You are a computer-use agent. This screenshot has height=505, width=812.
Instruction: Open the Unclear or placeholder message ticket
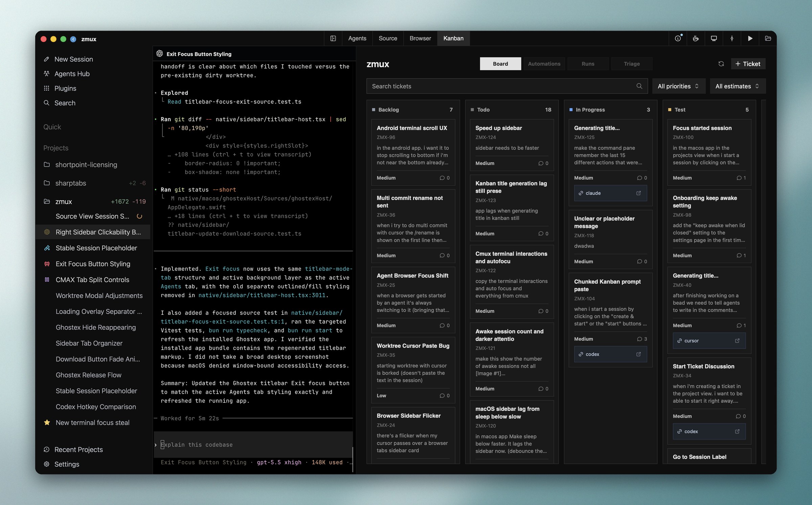[x=610, y=239]
